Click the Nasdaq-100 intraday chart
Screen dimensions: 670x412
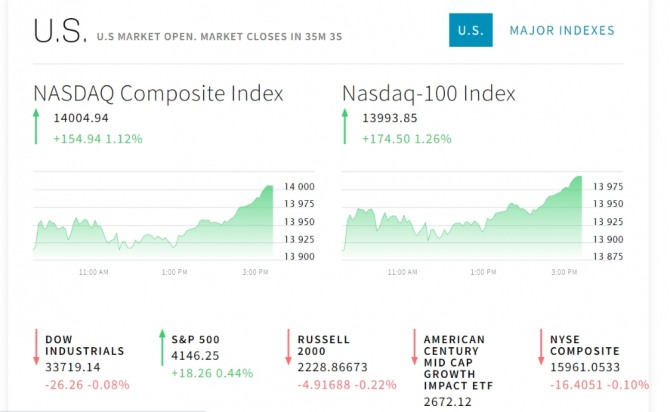pos(462,222)
